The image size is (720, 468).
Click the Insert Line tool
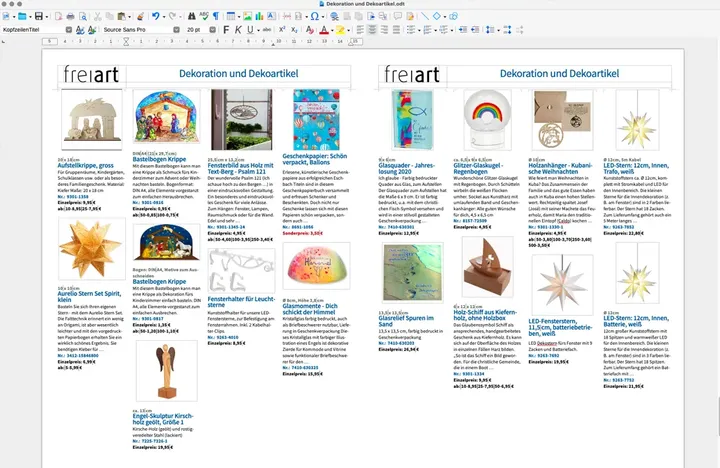tap(424, 17)
